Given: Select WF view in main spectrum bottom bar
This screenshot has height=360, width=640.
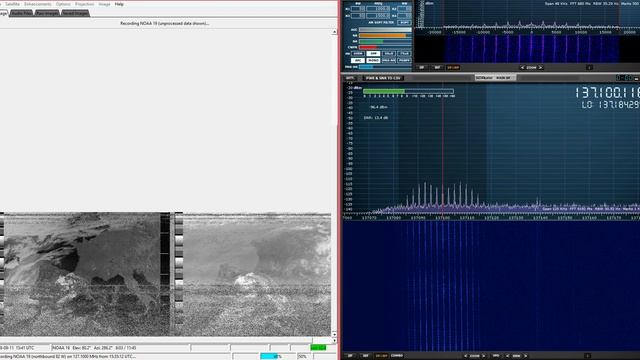Looking at the screenshot, I should click(365, 356).
